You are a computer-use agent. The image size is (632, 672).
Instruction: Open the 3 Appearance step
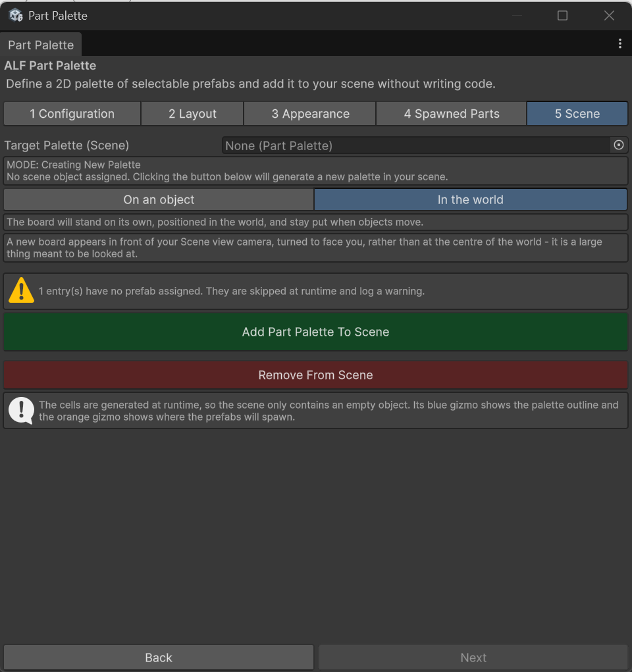coord(310,114)
